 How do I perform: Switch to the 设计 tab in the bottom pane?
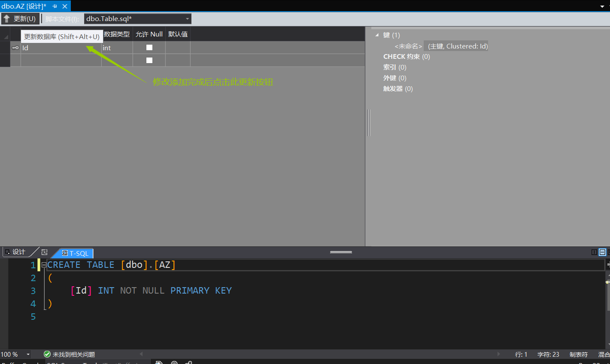tap(16, 252)
